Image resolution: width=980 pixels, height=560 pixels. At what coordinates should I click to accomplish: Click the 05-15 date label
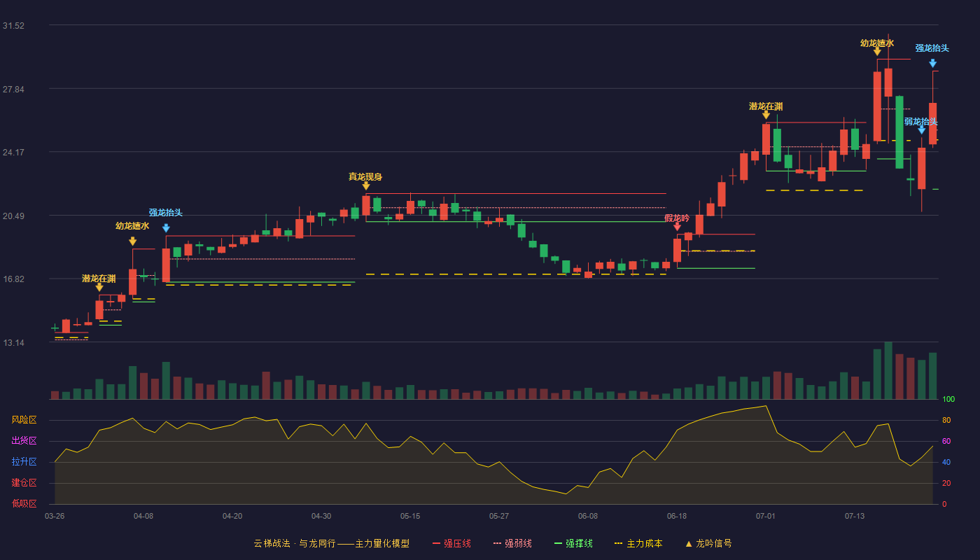point(410,516)
